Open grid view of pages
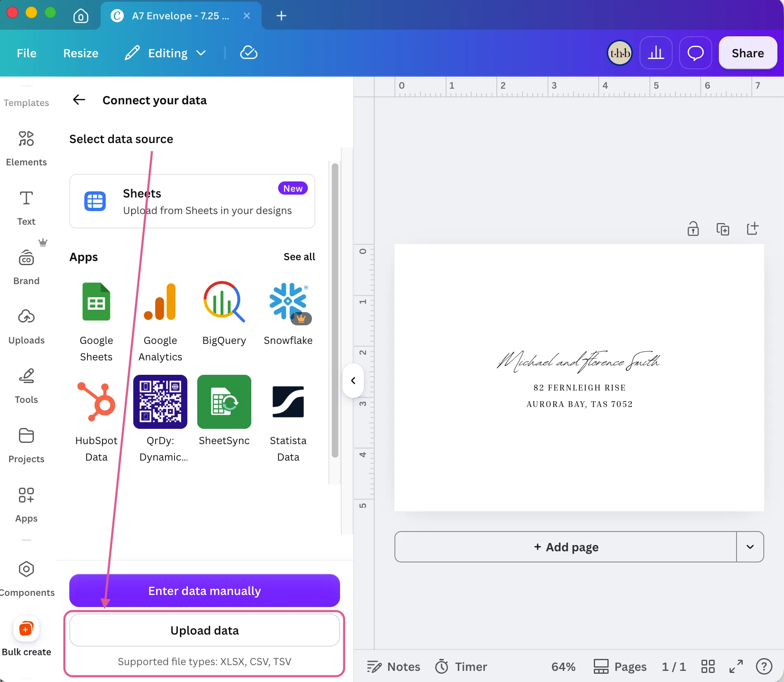The width and height of the screenshot is (784, 682). point(708,666)
